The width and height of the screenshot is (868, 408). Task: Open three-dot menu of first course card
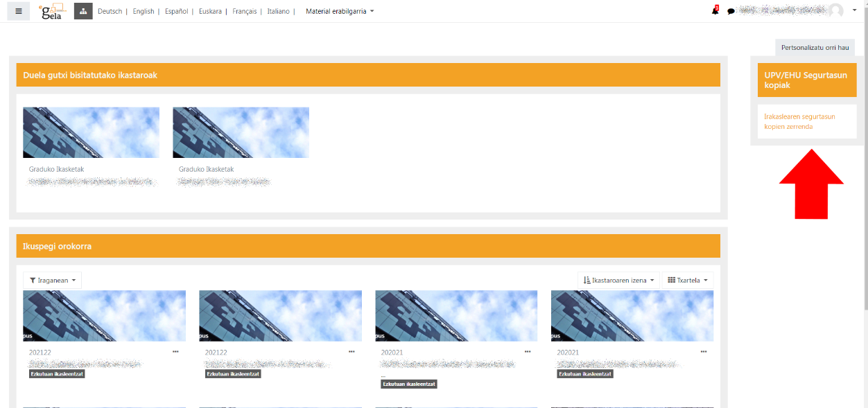tap(175, 352)
